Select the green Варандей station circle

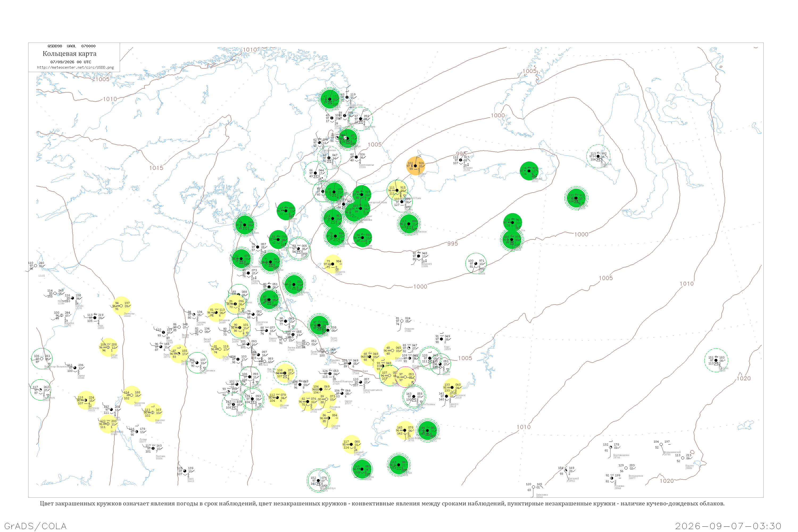(529, 171)
